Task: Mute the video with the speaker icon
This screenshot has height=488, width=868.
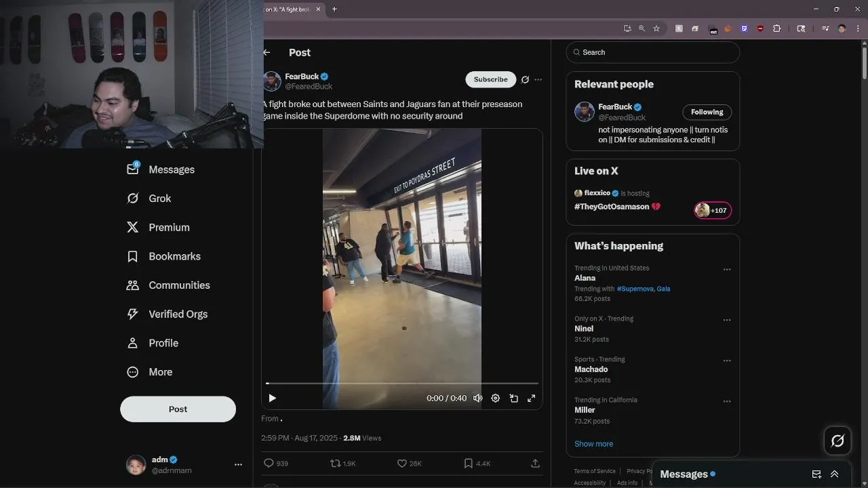Action: click(x=478, y=399)
